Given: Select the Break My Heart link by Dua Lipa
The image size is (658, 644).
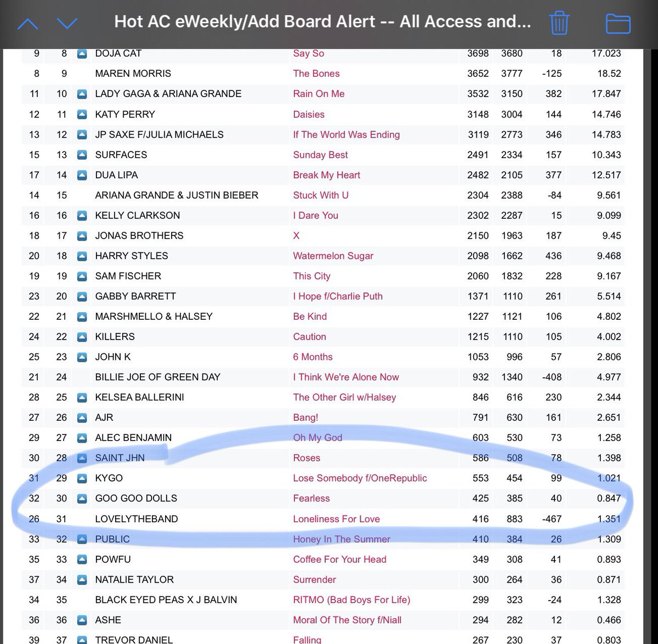Looking at the screenshot, I should tap(326, 175).
